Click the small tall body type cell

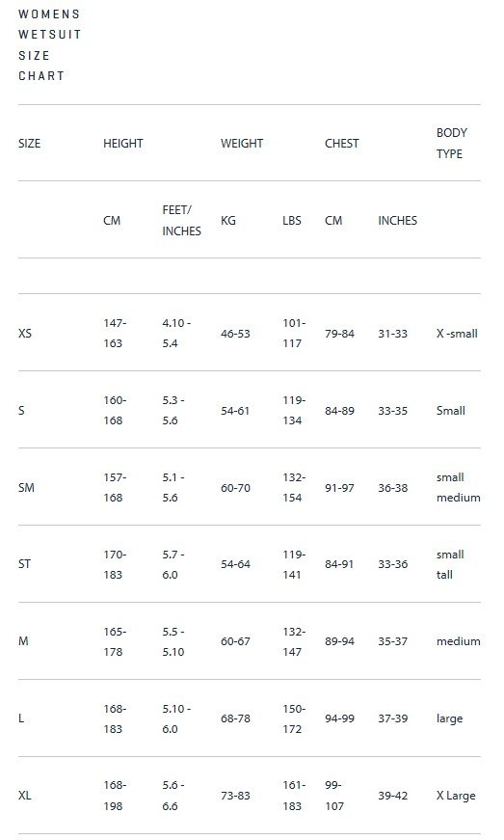point(450,564)
